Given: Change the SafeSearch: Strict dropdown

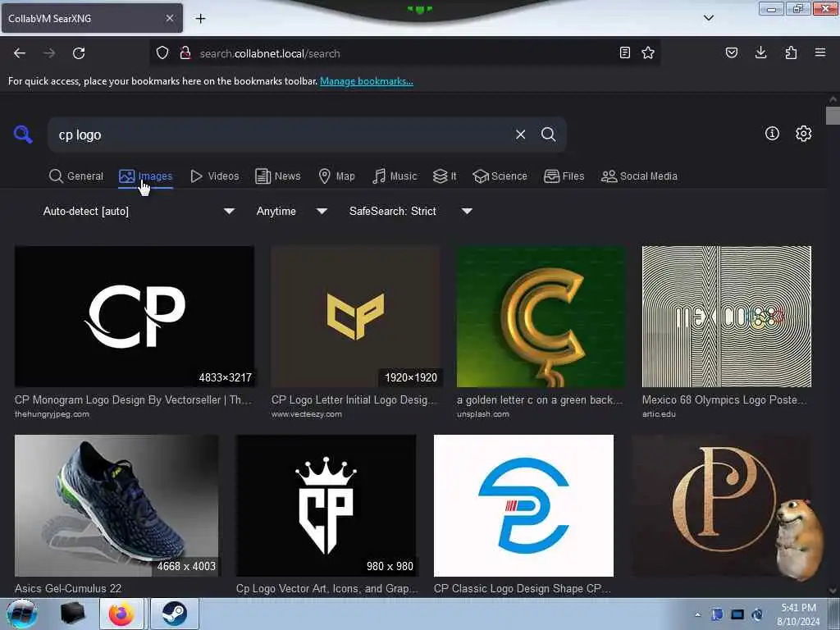Looking at the screenshot, I should [x=410, y=211].
